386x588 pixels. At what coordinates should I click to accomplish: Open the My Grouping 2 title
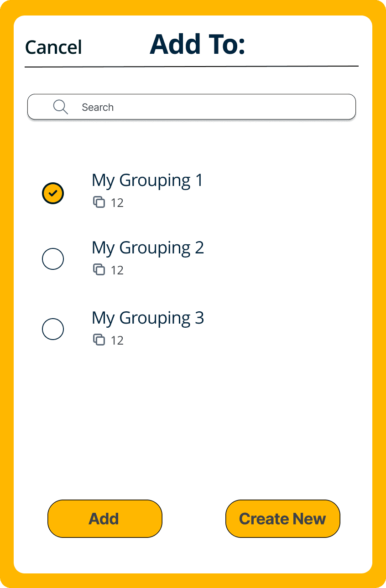coord(147,248)
